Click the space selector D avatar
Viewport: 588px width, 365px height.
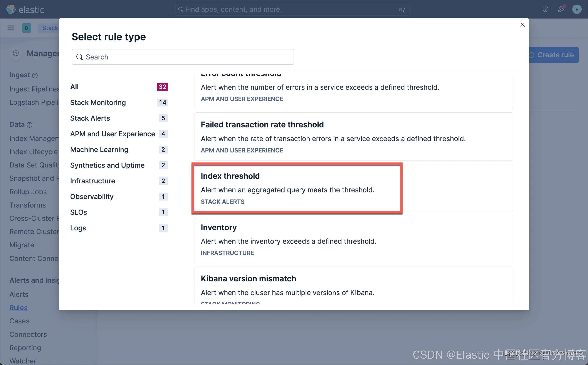[27, 28]
